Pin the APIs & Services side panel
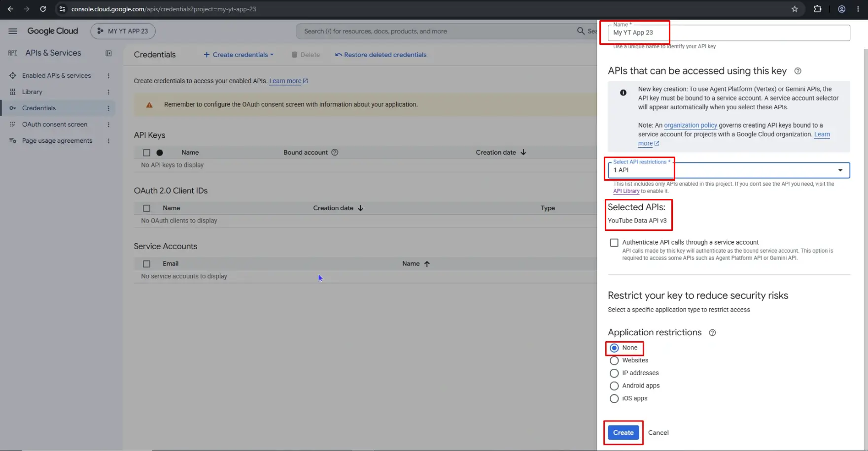Screen dimensions: 868x451 click(108, 53)
